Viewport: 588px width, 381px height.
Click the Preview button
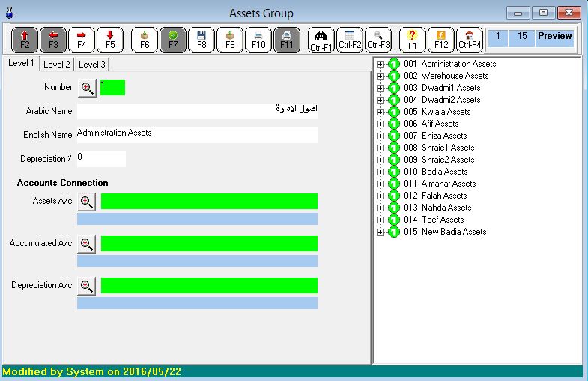click(554, 36)
